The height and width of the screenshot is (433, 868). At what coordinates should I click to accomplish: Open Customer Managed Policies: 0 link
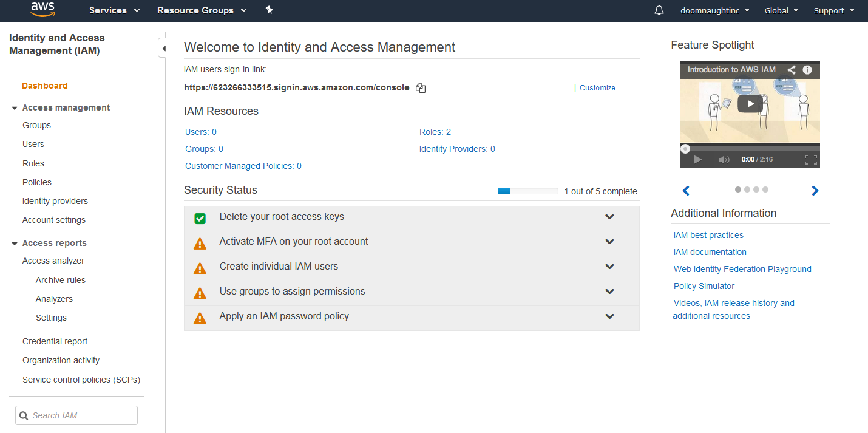tap(243, 166)
